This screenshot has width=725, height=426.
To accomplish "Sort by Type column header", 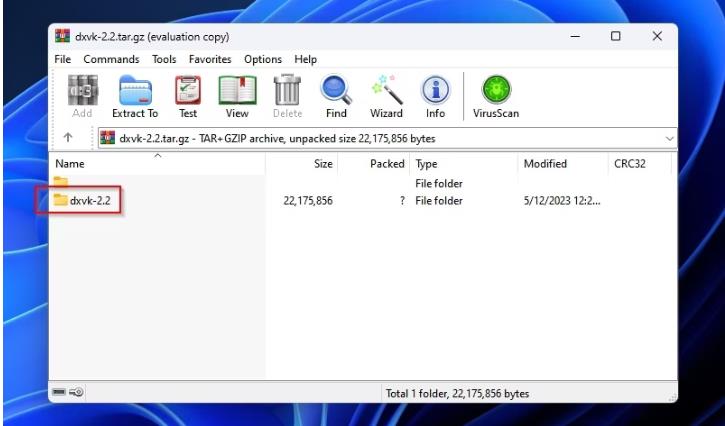I will point(463,164).
